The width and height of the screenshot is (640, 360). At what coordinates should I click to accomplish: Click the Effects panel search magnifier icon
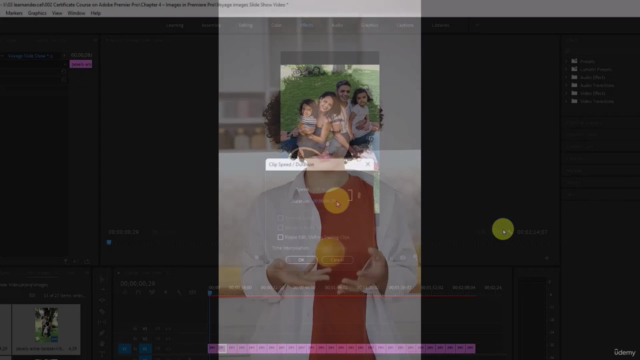point(567,51)
